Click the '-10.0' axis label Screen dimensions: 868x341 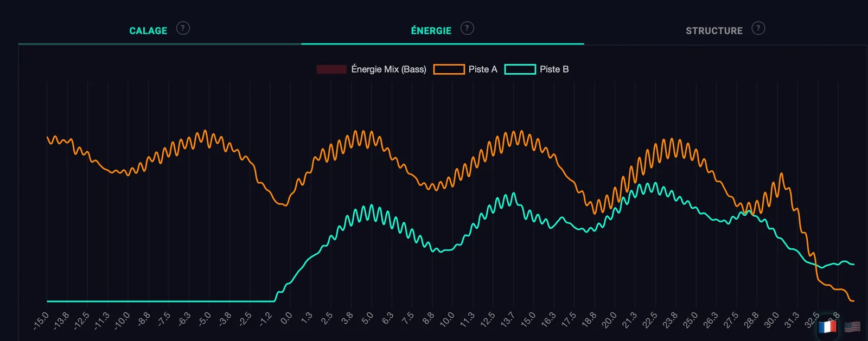coord(122,320)
